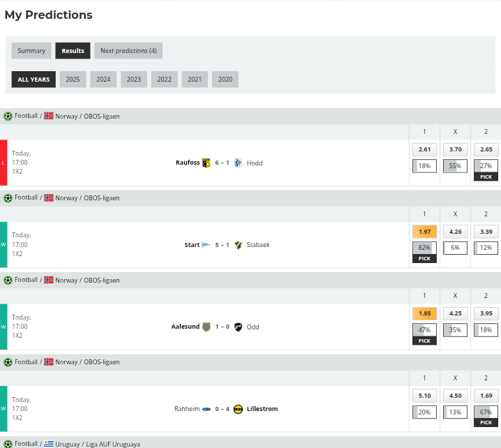
Task: Click the Lillestrom team crest icon
Action: tap(238, 409)
